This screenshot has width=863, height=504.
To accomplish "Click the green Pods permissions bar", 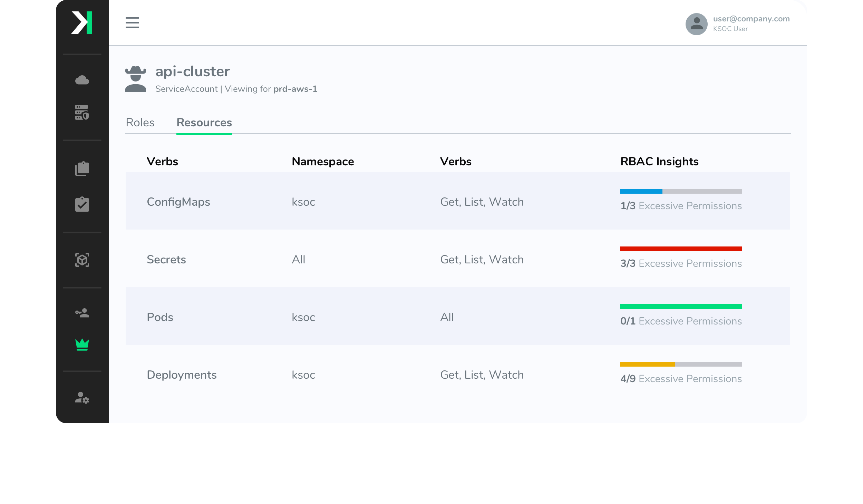I will pos(681,307).
